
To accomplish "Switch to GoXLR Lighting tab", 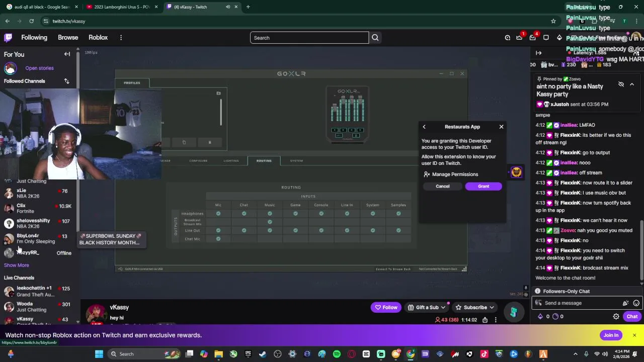I will click(231, 161).
